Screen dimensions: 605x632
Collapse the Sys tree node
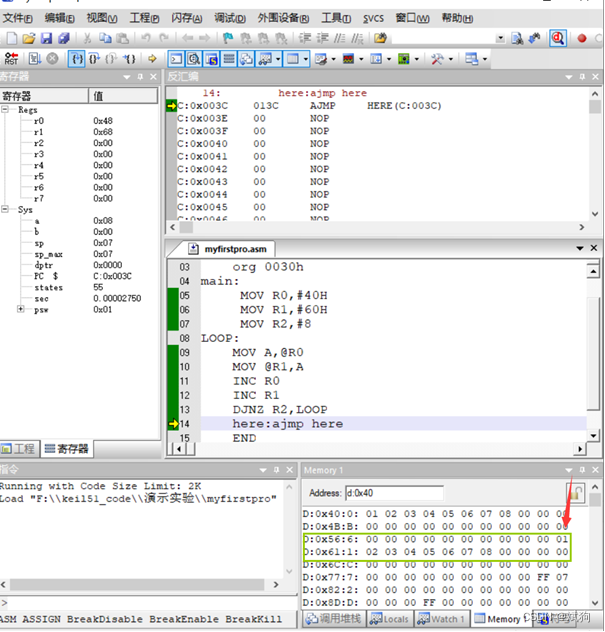pos(5,209)
